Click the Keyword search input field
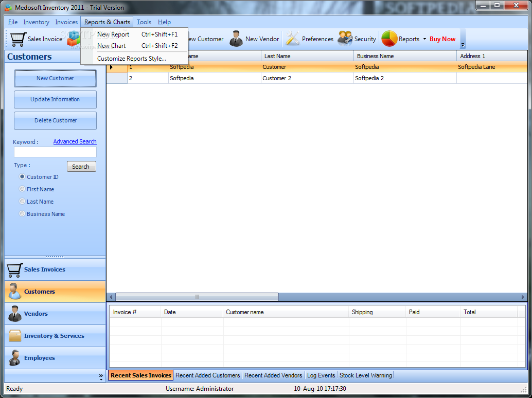532x398 pixels. pyautogui.click(x=55, y=152)
